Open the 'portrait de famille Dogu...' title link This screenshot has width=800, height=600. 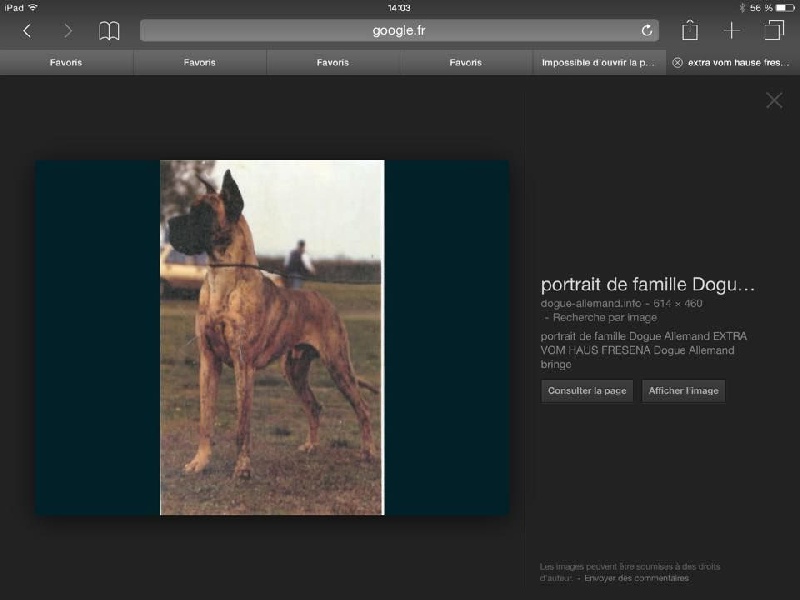click(647, 285)
